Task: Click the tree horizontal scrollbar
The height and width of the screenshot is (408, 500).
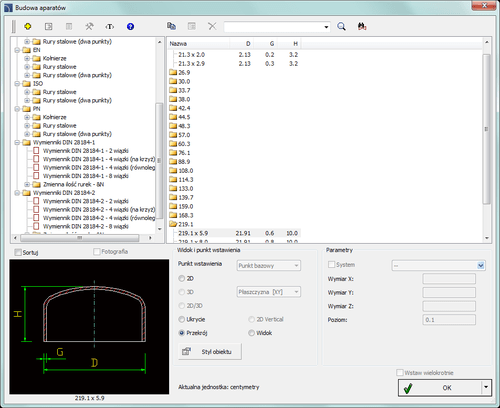Action: pos(83,238)
